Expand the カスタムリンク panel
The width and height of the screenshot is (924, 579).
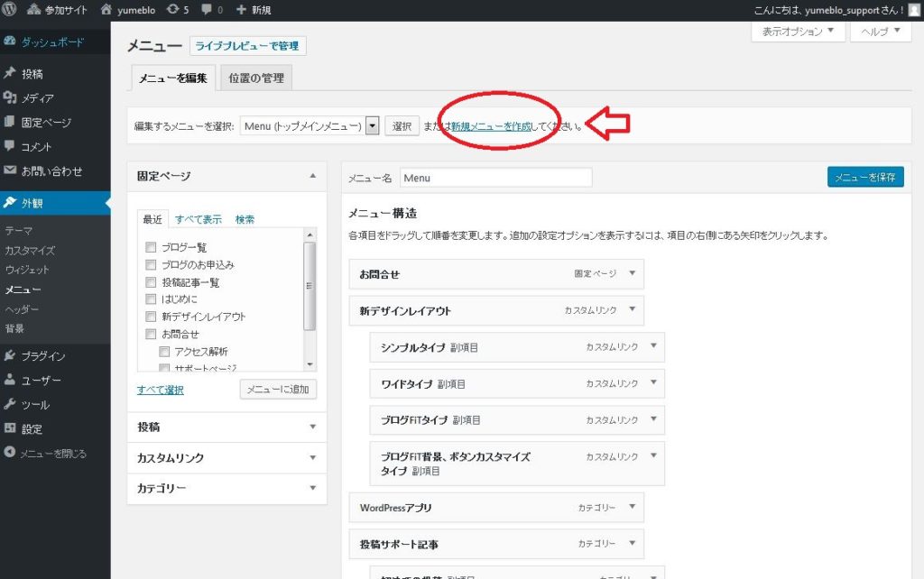pyautogui.click(x=313, y=457)
